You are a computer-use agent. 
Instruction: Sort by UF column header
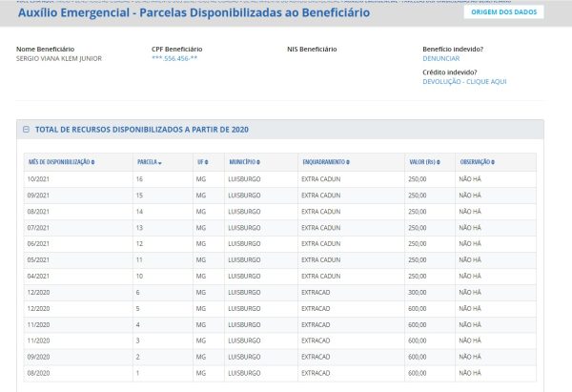[201, 162]
